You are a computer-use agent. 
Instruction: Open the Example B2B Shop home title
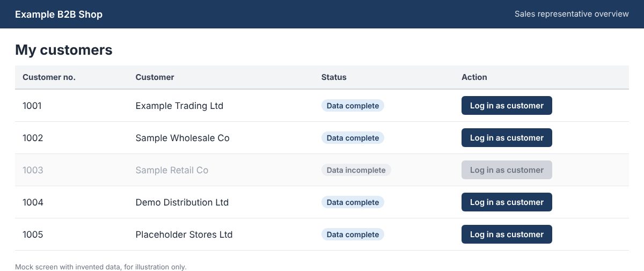tap(58, 14)
